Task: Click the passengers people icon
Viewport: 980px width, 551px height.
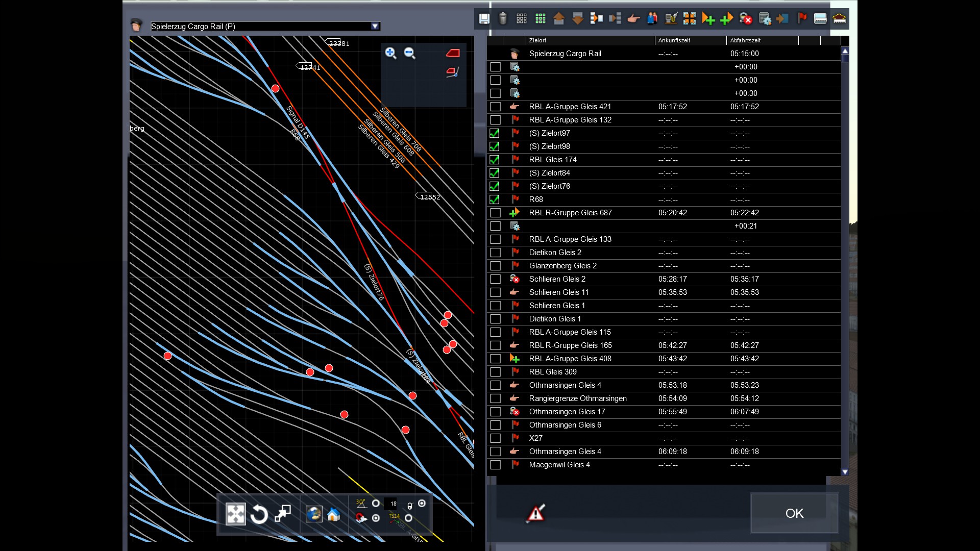Action: coord(652,19)
